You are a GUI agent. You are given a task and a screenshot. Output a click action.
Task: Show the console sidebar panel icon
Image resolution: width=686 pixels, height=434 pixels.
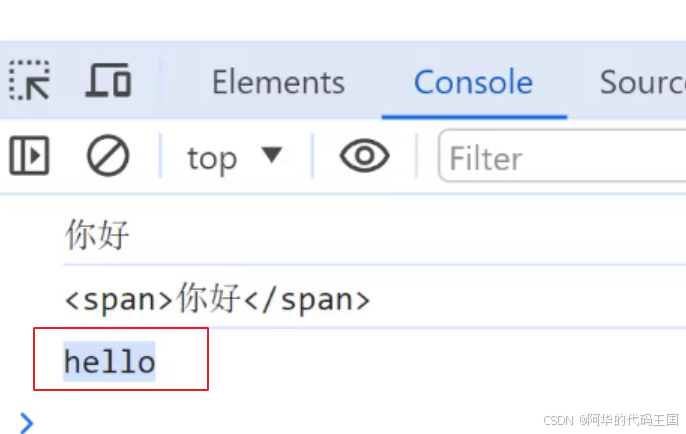pos(29,155)
